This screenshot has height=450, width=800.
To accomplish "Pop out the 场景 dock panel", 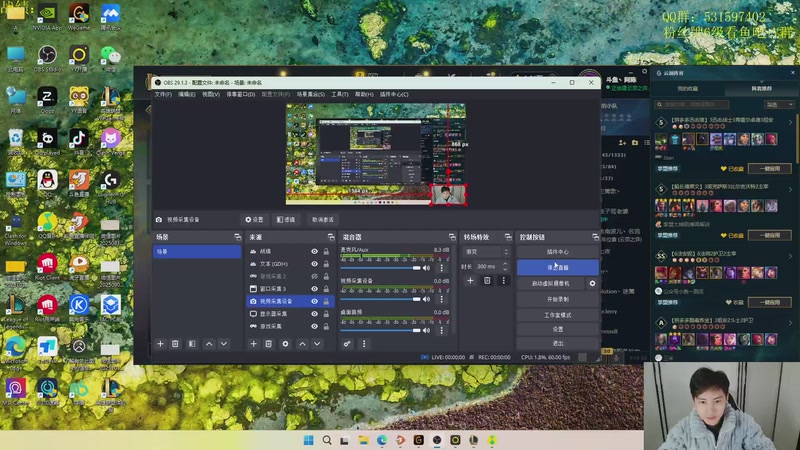I will 237,237.
